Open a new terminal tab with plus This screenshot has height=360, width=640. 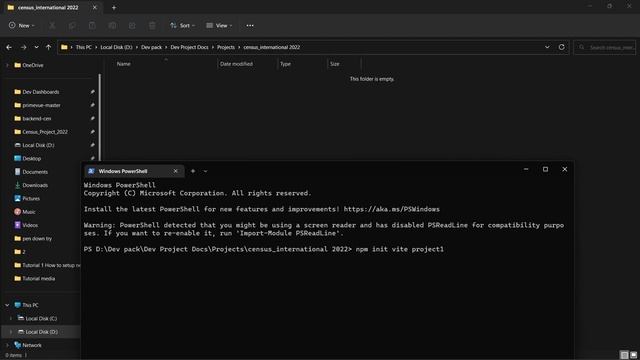193,171
